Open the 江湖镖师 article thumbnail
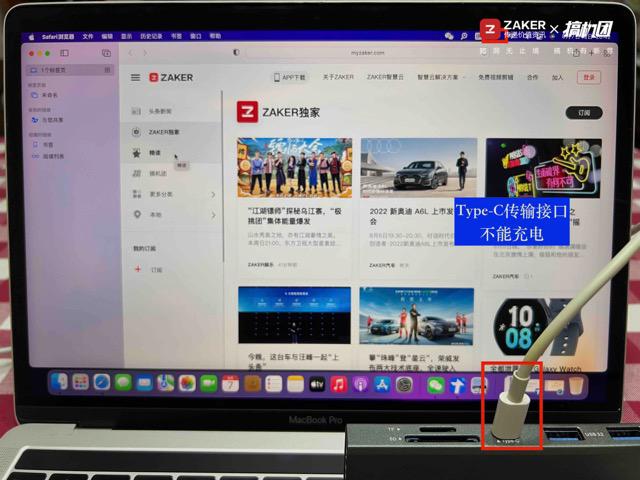This screenshot has height=480, width=640. (294, 168)
